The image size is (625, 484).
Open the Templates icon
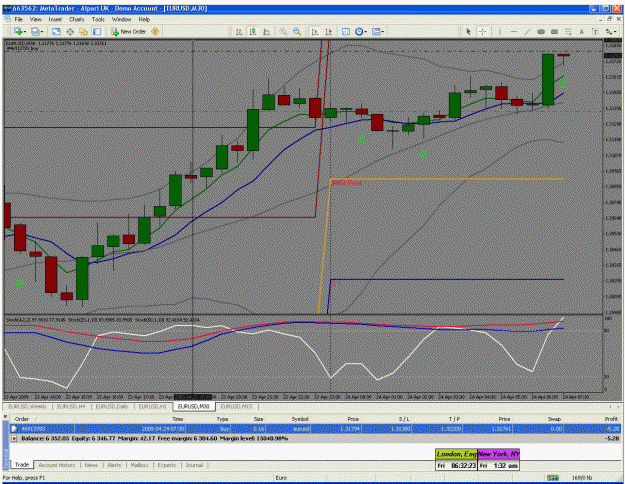375,31
